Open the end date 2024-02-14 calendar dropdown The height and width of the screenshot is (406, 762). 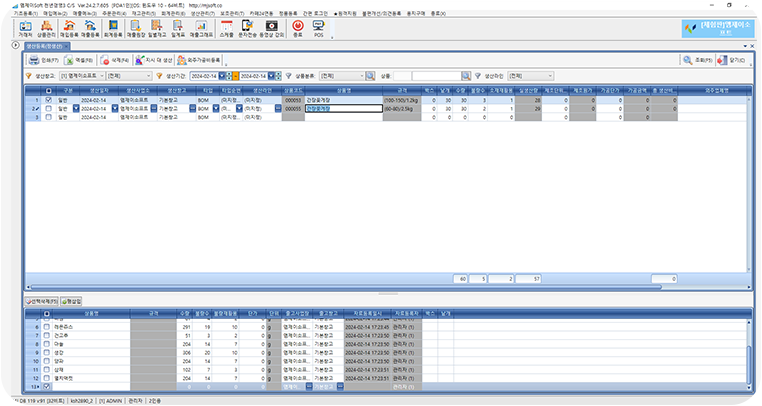click(271, 76)
